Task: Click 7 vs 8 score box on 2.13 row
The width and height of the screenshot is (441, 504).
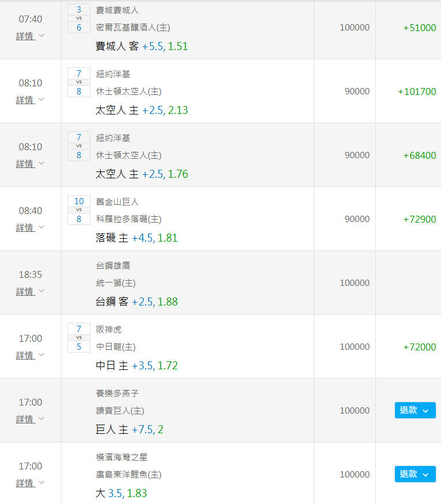Action: point(79,82)
